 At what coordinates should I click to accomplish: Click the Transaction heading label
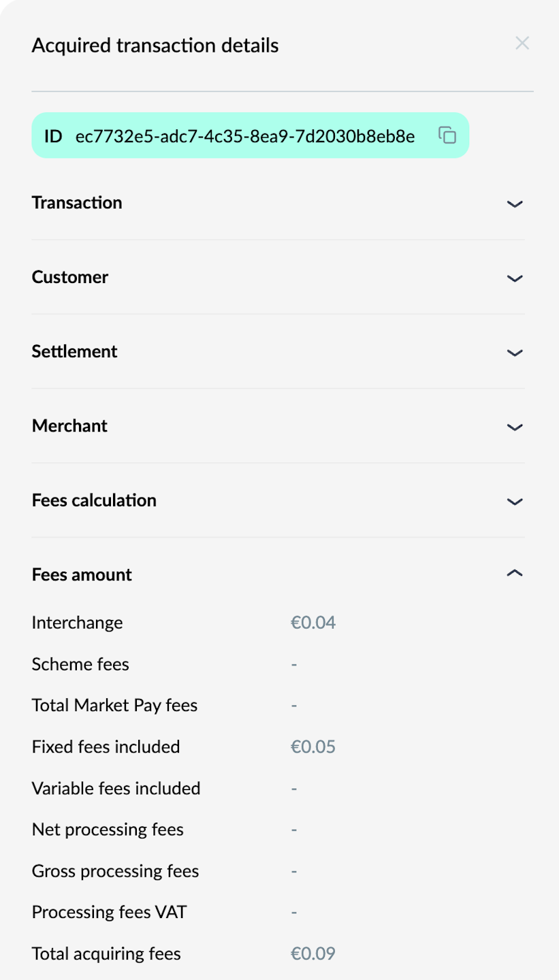[x=77, y=203]
